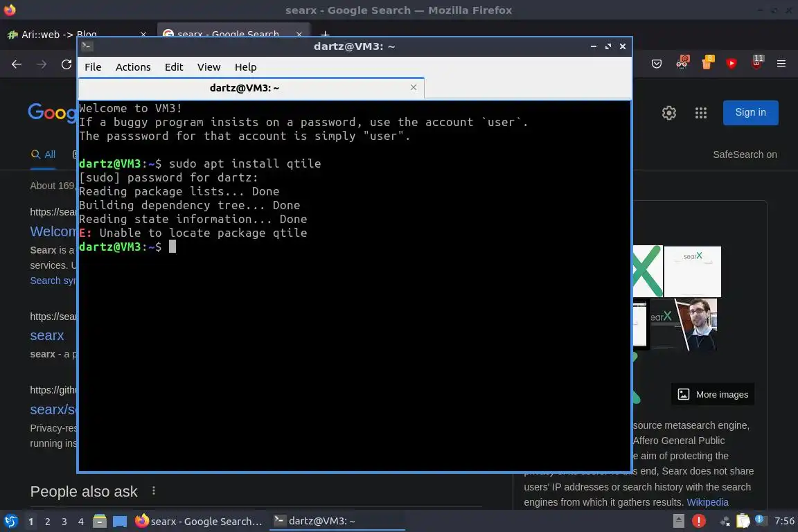Open the clipboard manager tray icon
This screenshot has width=798, height=532.
coord(743,522)
